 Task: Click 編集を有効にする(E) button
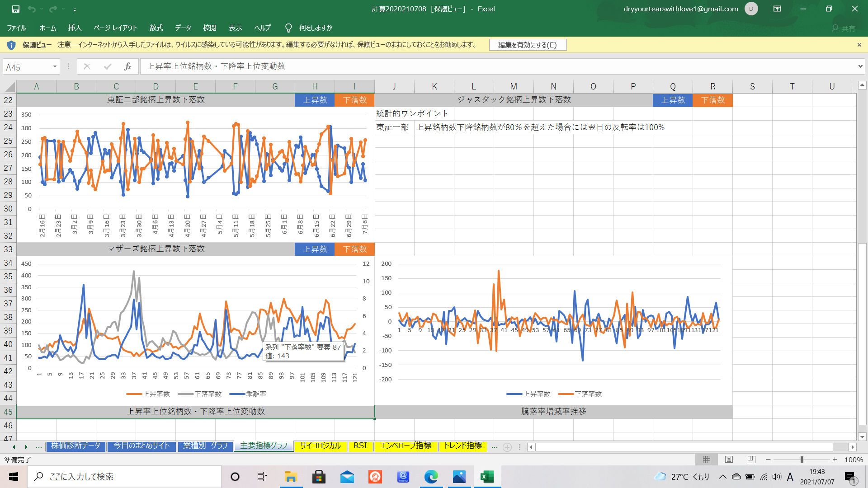point(527,45)
